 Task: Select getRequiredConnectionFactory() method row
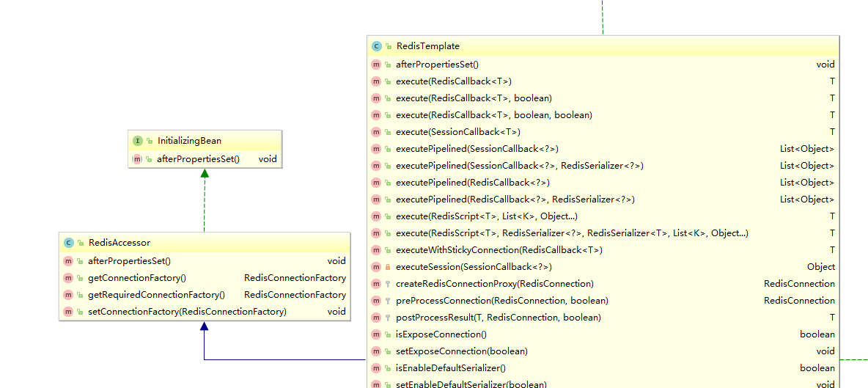point(205,294)
